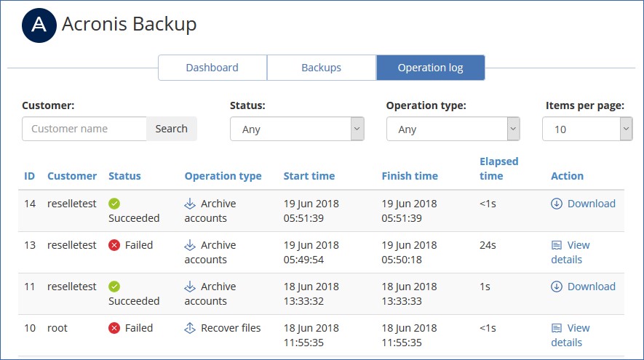Image resolution: width=644 pixels, height=360 pixels.
Task: Click the Download icon in row 14
Action: [557, 204]
